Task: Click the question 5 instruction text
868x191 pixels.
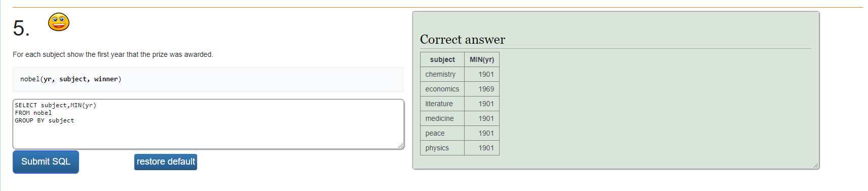Action: [x=113, y=54]
